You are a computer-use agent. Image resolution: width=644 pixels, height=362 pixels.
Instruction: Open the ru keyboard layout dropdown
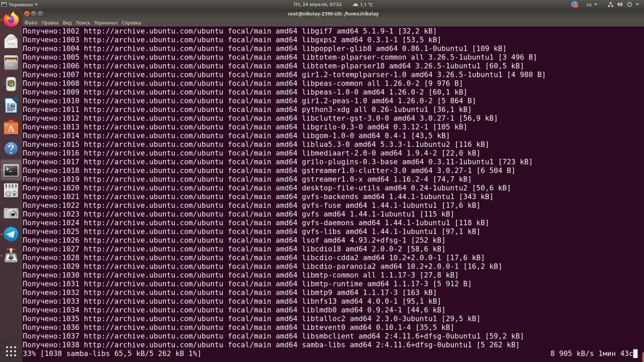(592, 5)
